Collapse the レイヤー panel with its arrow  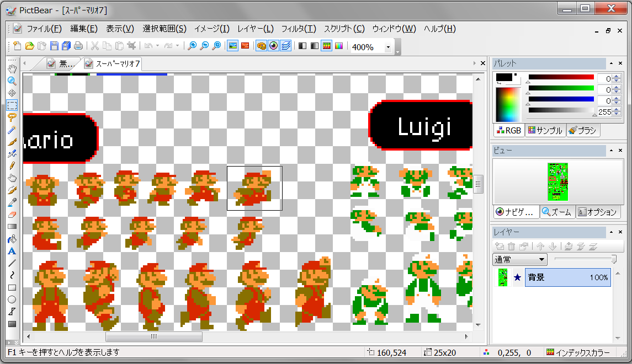(612, 232)
